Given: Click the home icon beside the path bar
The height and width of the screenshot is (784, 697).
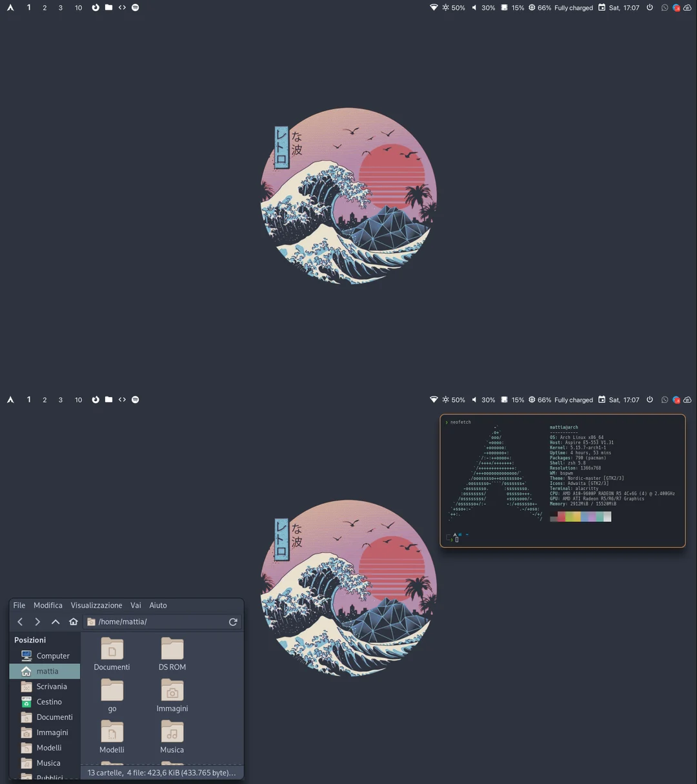Looking at the screenshot, I should (73, 621).
